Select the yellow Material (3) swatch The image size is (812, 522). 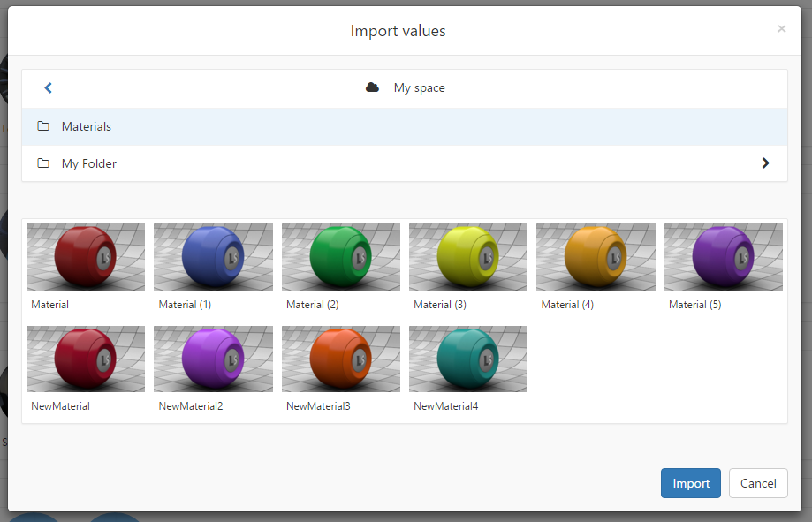(x=467, y=256)
